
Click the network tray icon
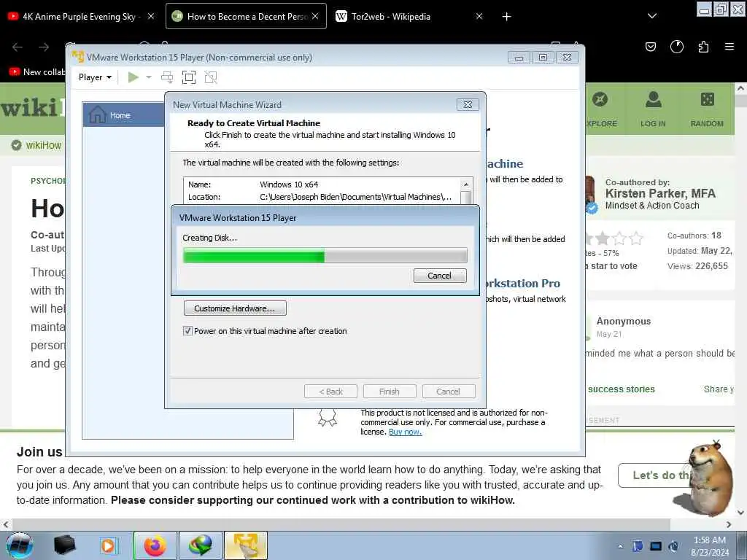click(x=656, y=546)
